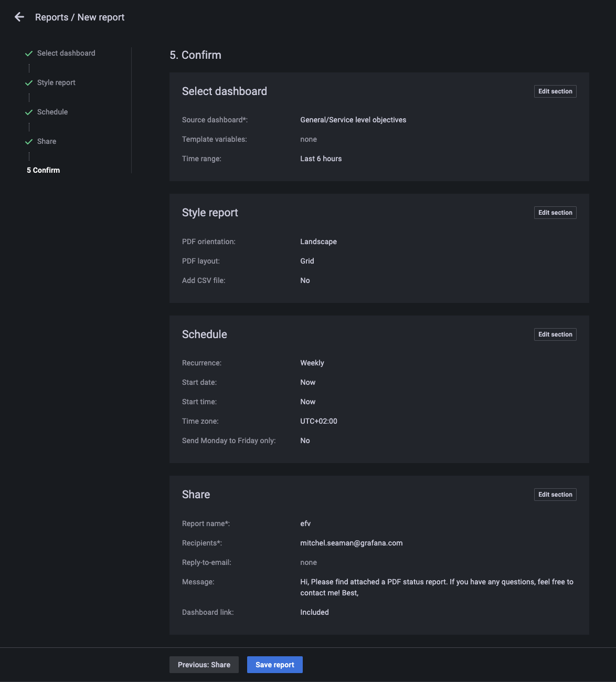Open the Share step from the wizard sidebar
616x682 pixels.
[x=47, y=141]
